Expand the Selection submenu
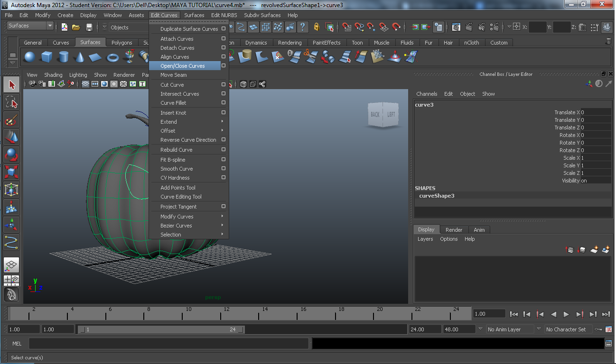 tap(222, 235)
